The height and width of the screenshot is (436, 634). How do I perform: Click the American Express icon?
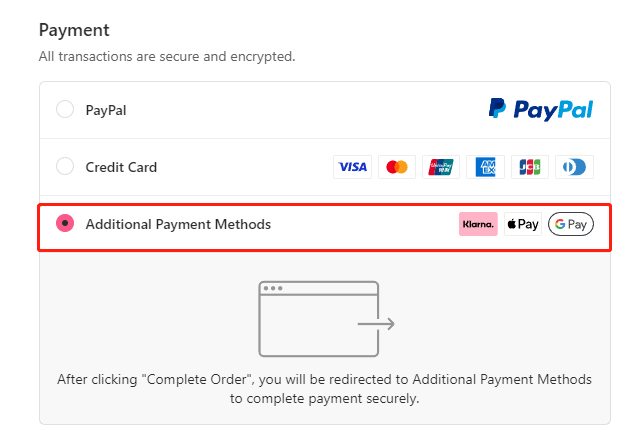point(485,167)
